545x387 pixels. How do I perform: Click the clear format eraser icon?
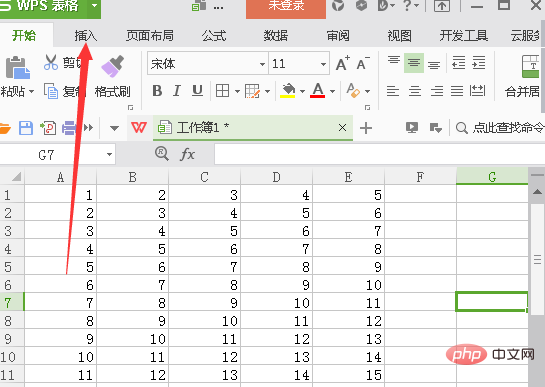(x=353, y=90)
